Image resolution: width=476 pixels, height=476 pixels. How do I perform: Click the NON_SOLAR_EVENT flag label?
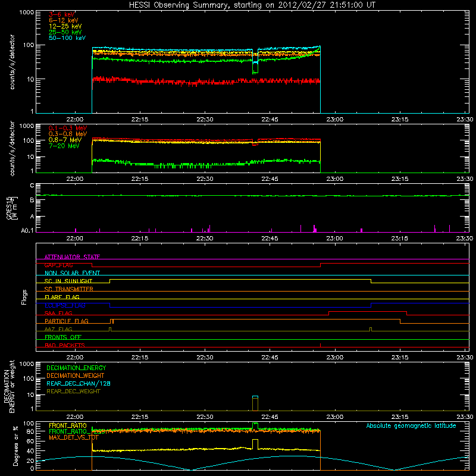[x=72, y=273]
